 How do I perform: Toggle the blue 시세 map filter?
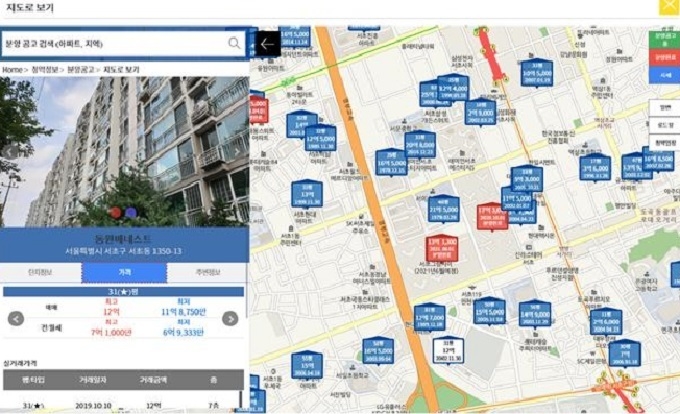point(664,74)
